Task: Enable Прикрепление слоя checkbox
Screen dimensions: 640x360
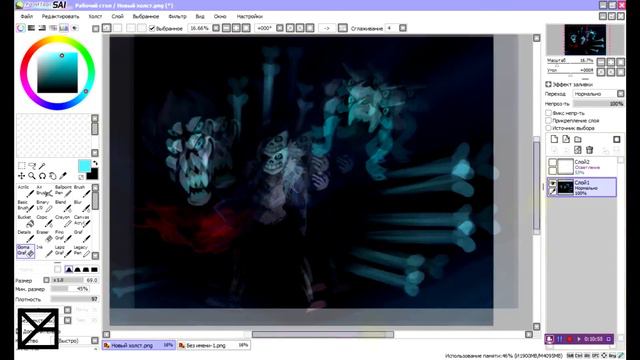Action: (549, 120)
